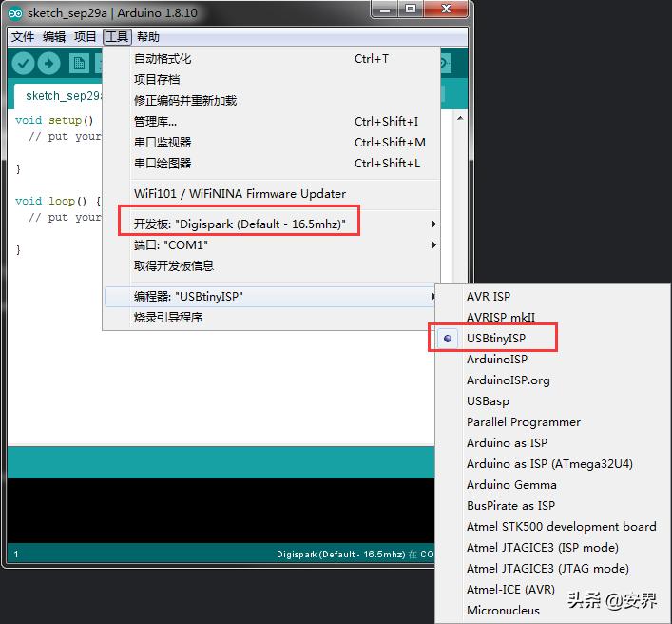
Task: Select AVRISP mkII programmer
Action: point(552,318)
